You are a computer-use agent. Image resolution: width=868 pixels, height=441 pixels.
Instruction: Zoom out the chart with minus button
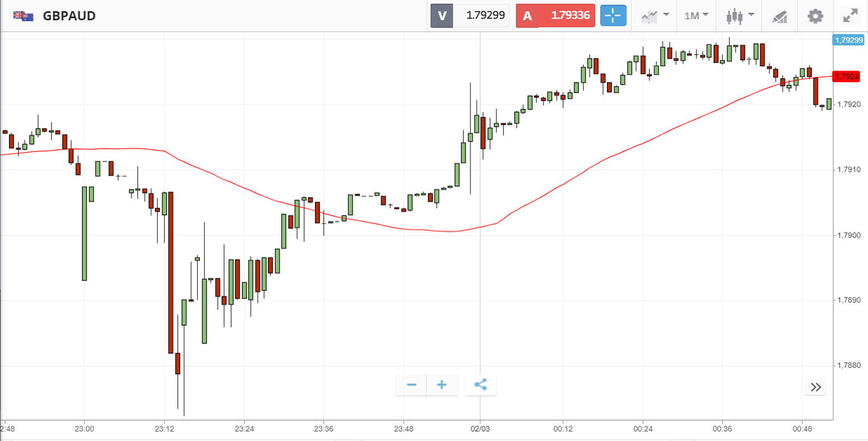tap(412, 385)
